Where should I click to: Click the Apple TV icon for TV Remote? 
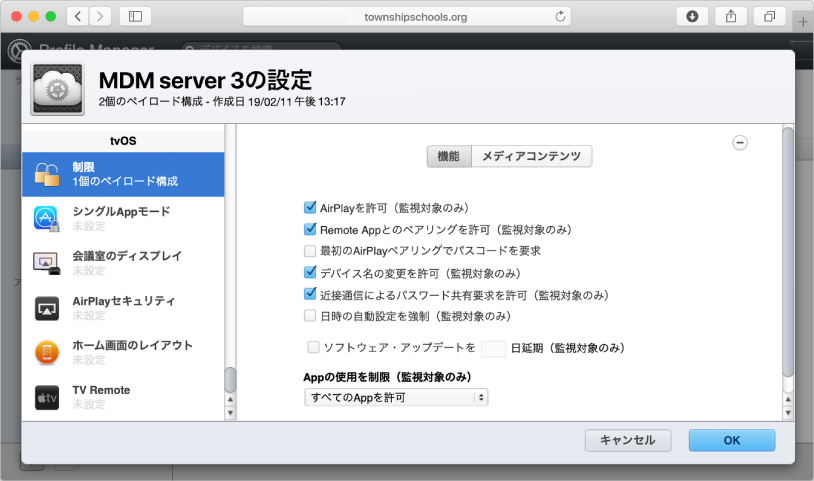(x=47, y=397)
